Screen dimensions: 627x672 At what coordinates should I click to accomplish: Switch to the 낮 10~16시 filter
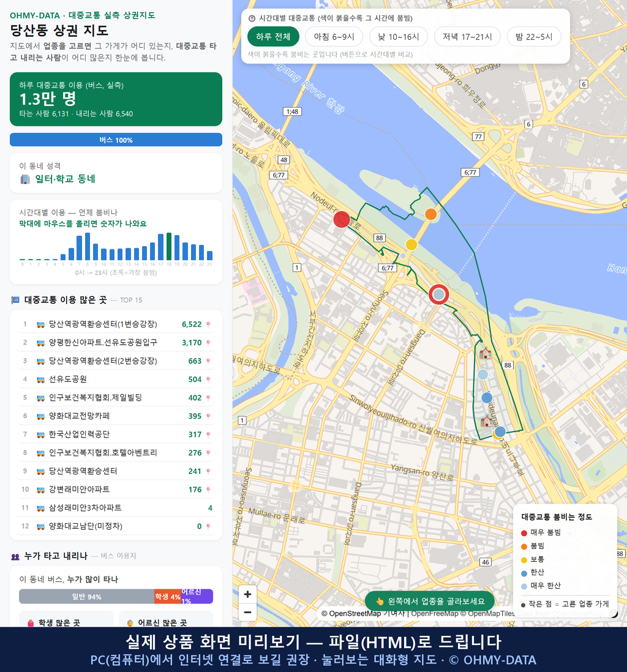399,37
